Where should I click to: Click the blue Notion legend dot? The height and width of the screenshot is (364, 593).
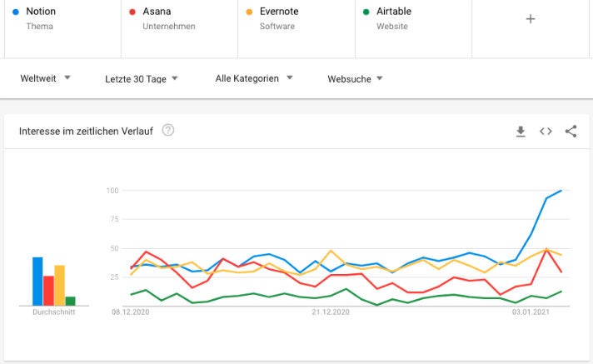click(x=16, y=12)
